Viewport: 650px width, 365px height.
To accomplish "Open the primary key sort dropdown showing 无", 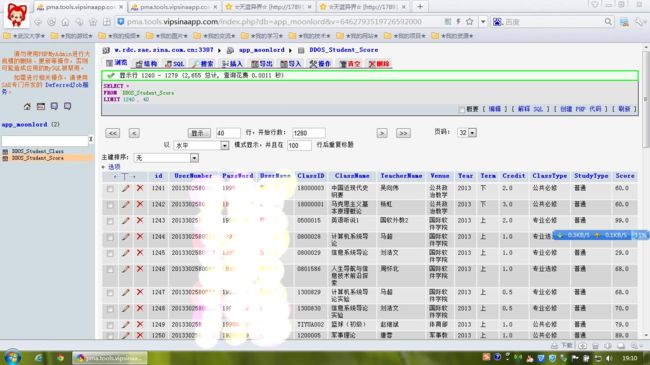I will coord(166,158).
